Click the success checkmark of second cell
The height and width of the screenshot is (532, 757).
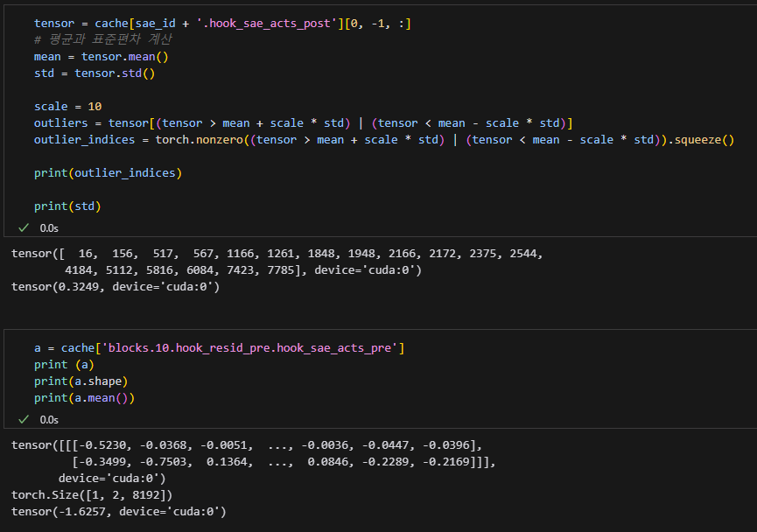coord(23,419)
